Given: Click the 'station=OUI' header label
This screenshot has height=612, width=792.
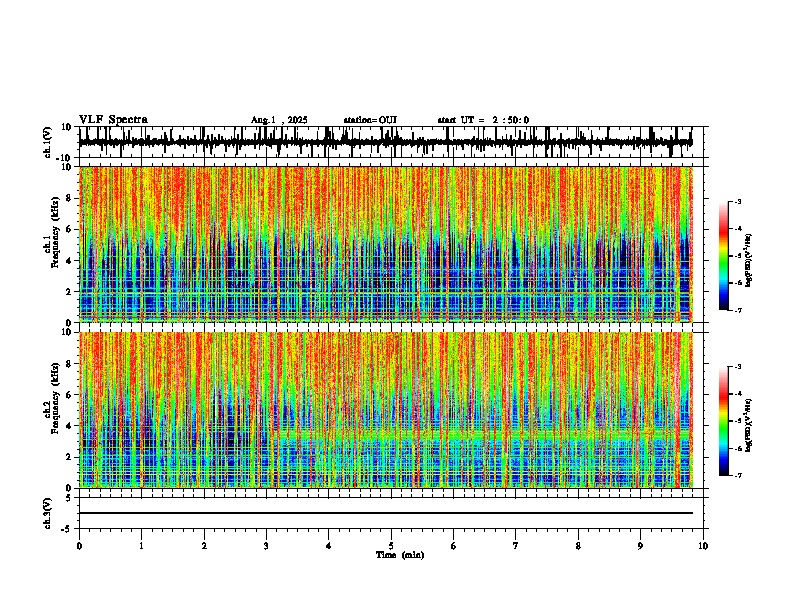Looking at the screenshot, I should [370, 120].
